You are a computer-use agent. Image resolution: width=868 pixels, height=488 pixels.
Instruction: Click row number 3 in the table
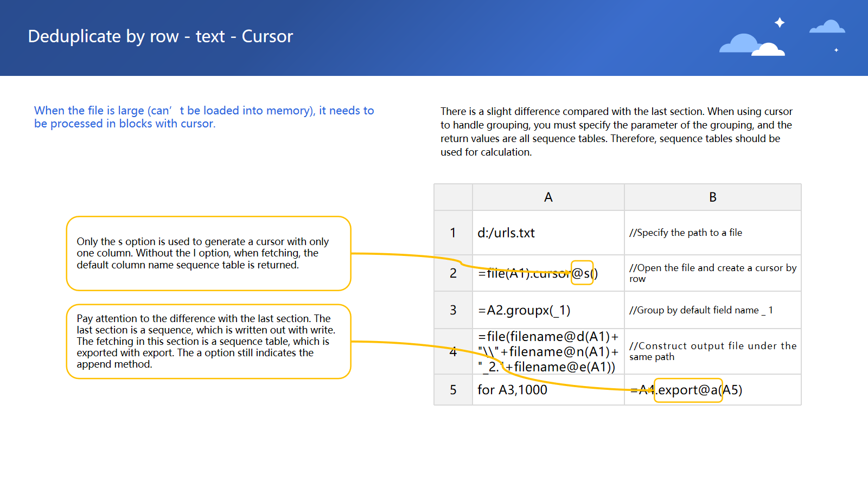coord(453,310)
